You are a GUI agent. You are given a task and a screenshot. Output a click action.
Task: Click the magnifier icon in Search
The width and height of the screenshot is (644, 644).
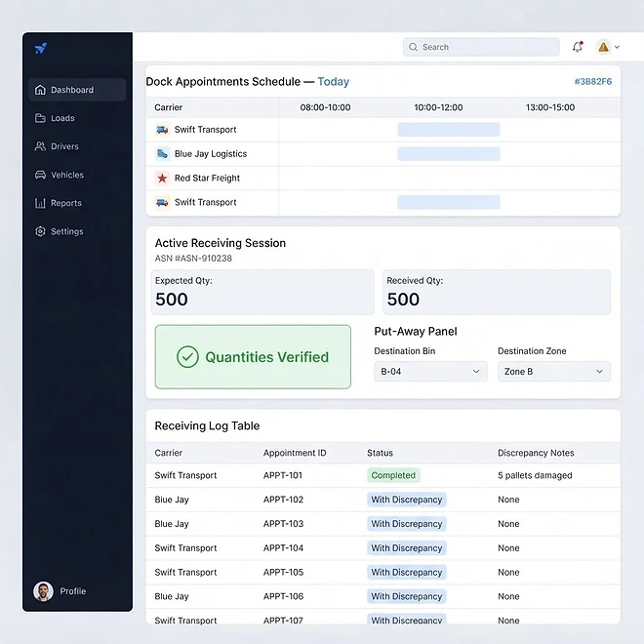(x=413, y=47)
